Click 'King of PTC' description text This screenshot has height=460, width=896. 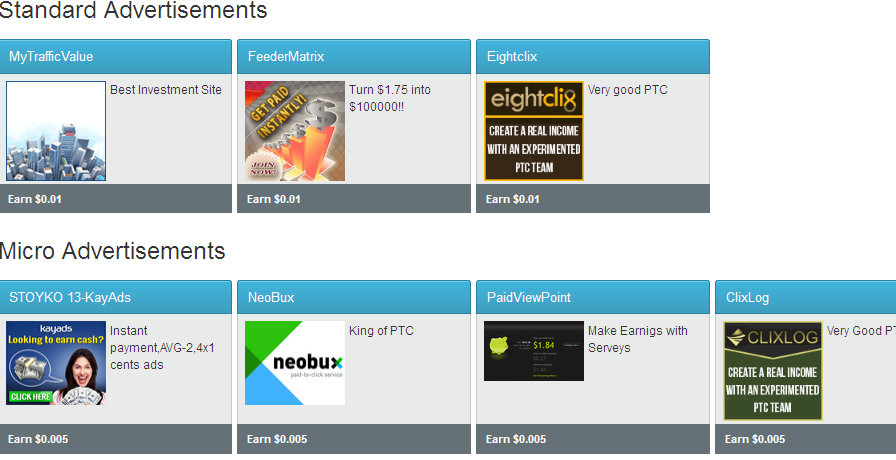[381, 331]
